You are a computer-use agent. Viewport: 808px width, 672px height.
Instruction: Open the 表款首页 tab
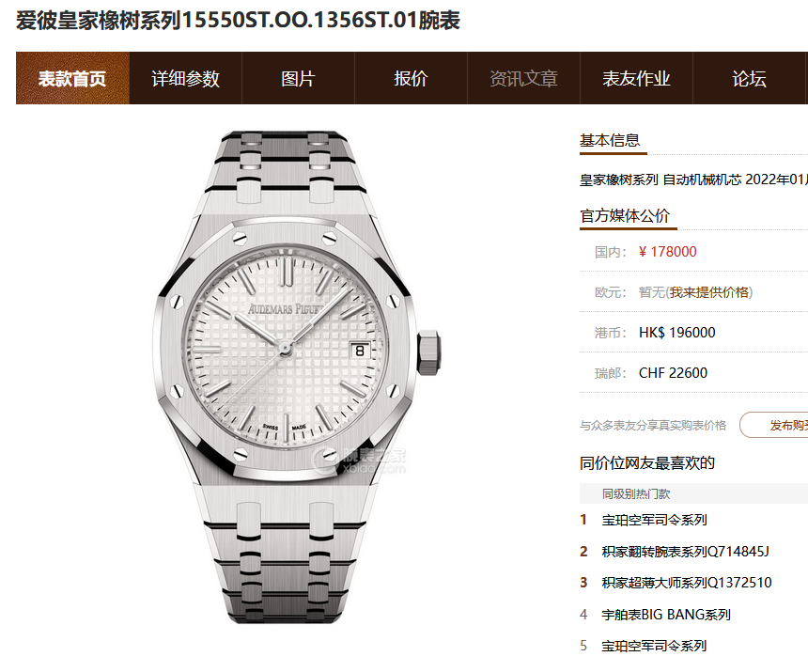point(72,78)
